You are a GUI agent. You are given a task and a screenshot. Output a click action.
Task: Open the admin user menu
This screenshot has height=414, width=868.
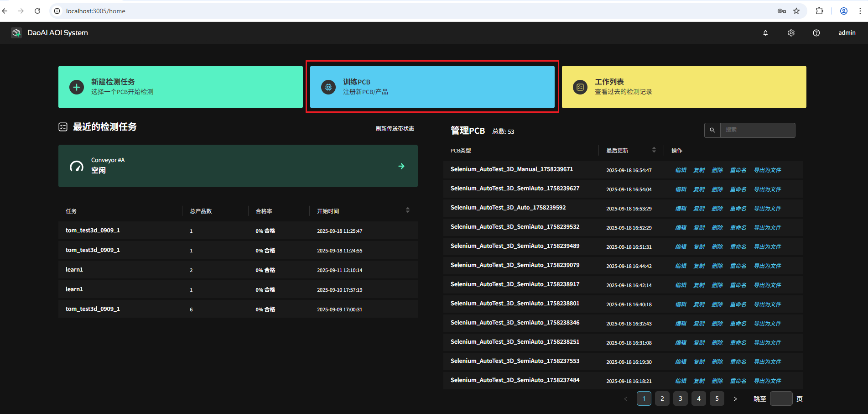pyautogui.click(x=847, y=33)
